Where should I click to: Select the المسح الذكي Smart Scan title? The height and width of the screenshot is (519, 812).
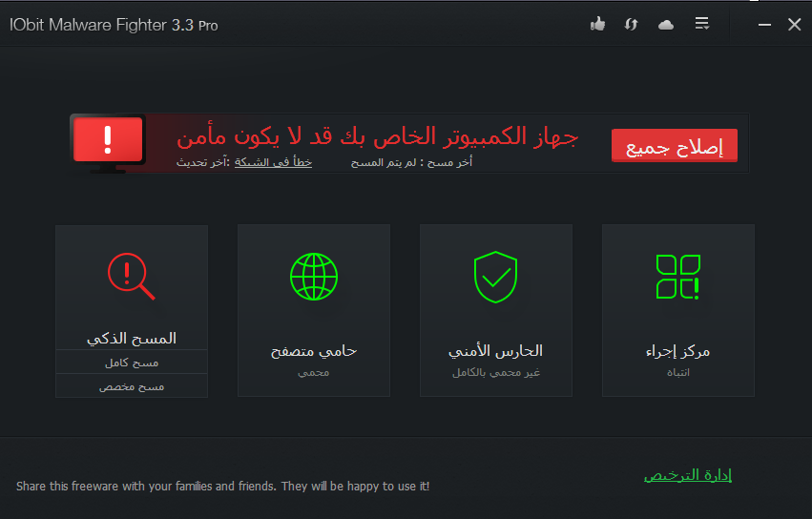click(x=132, y=338)
